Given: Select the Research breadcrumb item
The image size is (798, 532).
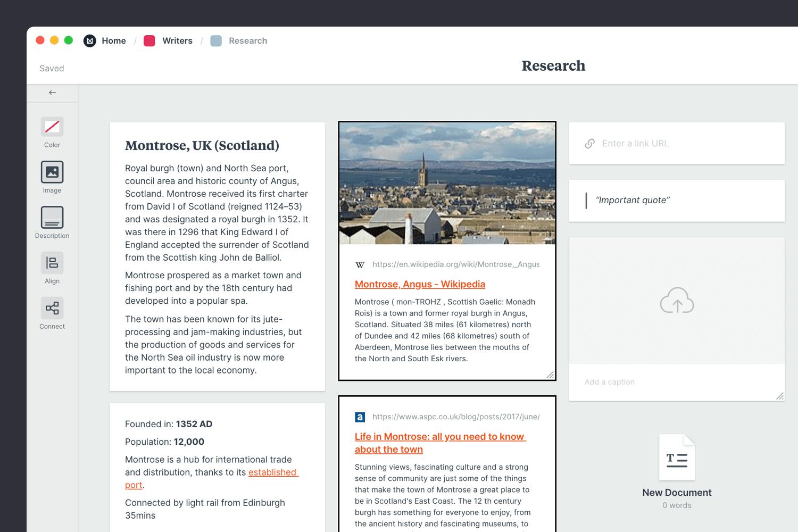Looking at the screenshot, I should (x=247, y=40).
